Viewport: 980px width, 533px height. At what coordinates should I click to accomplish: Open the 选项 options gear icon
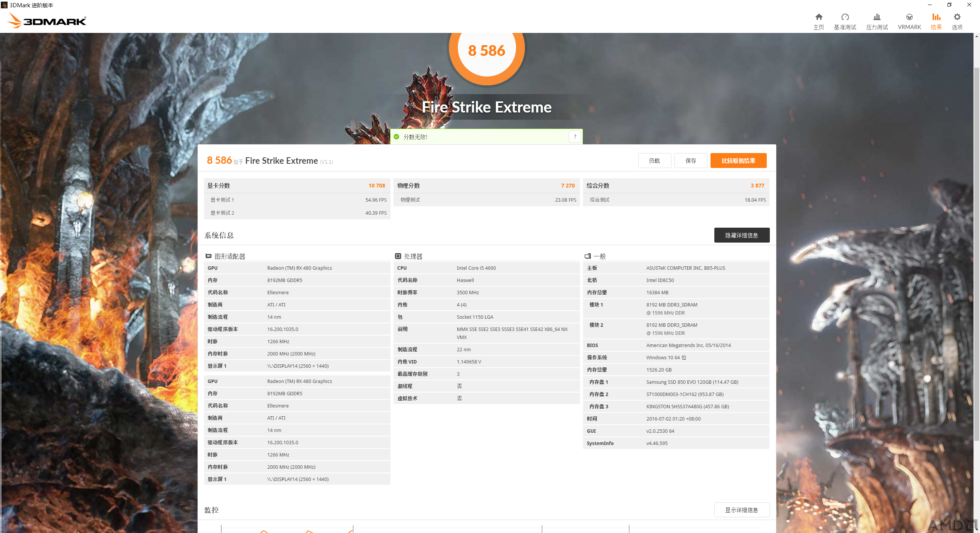(957, 17)
